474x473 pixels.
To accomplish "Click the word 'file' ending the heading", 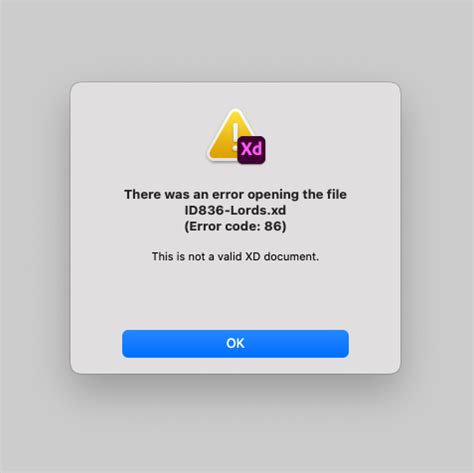I will 337,194.
